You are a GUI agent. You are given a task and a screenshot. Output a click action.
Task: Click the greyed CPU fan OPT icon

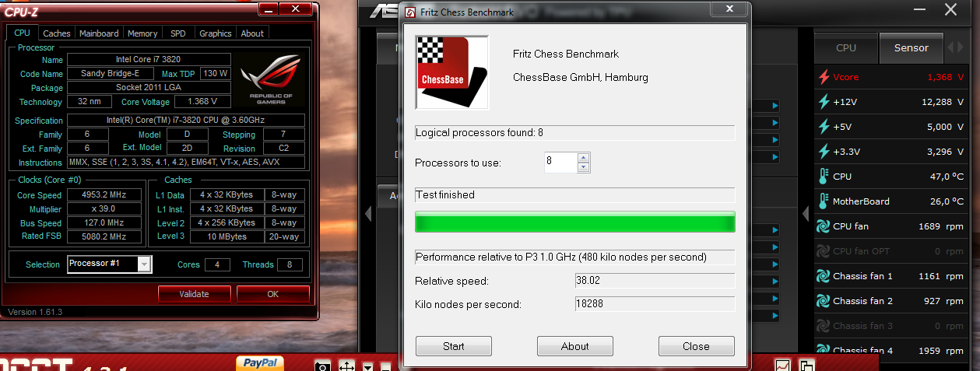click(824, 251)
